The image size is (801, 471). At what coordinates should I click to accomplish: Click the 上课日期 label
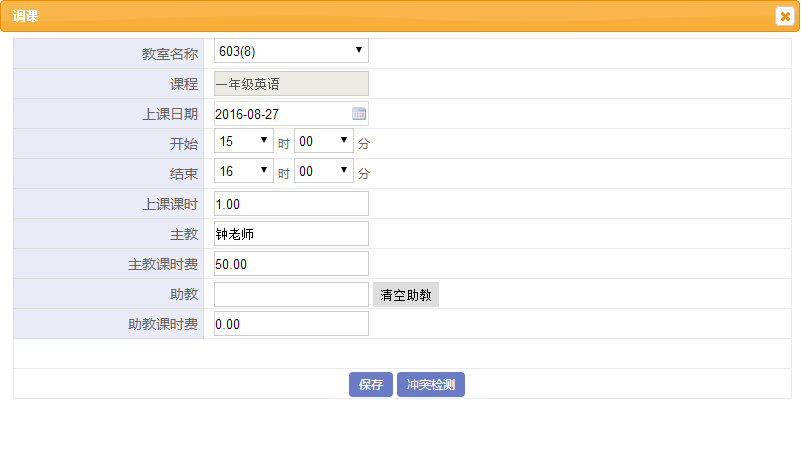pos(170,114)
